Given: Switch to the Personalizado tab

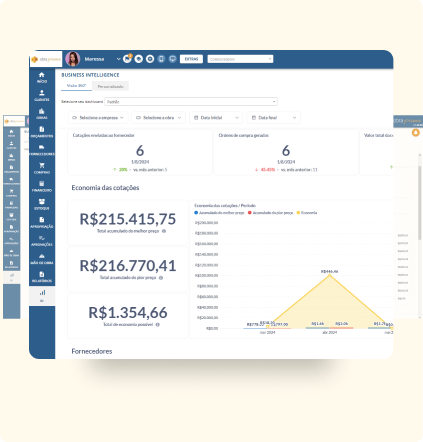Looking at the screenshot, I should pyautogui.click(x=110, y=86).
